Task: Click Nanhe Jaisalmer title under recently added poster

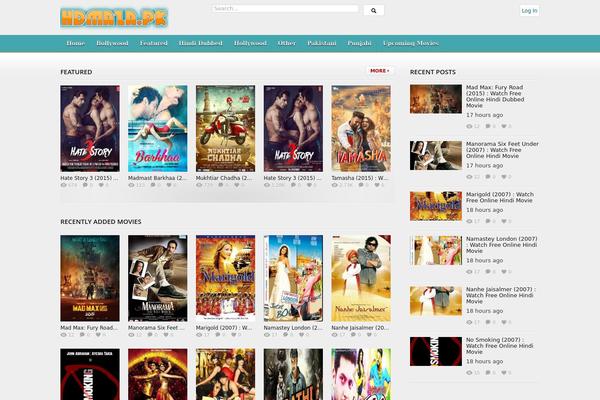Action: tap(360, 328)
